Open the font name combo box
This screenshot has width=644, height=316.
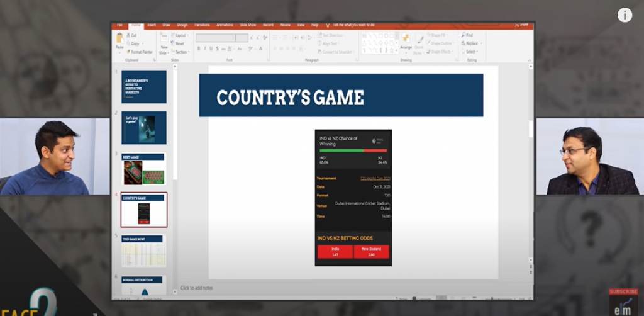point(216,38)
